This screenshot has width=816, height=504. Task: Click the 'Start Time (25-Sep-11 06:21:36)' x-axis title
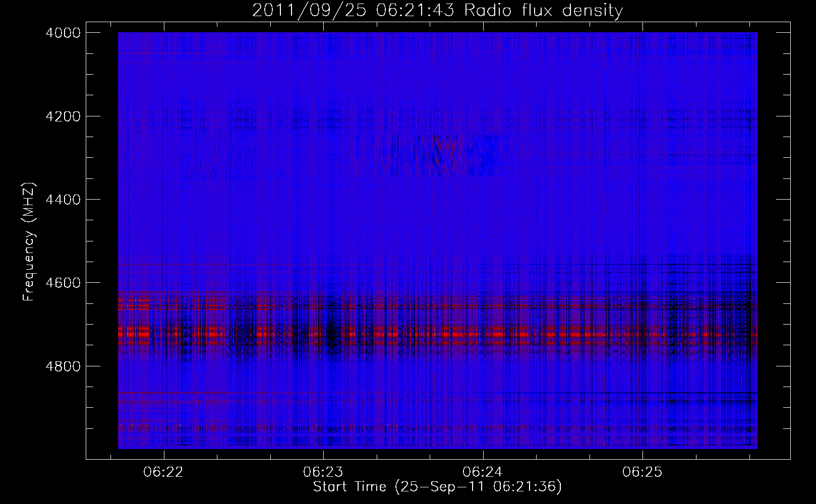coord(437,487)
